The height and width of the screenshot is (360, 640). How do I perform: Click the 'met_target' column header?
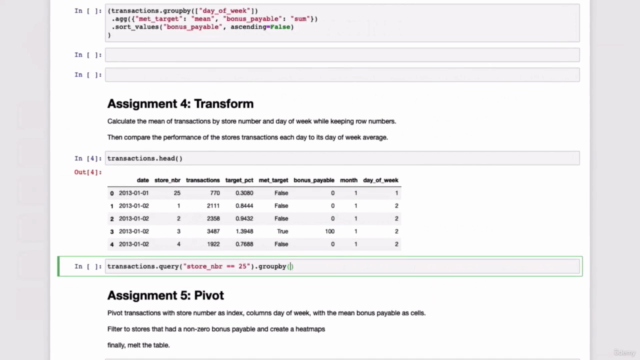[273, 180]
